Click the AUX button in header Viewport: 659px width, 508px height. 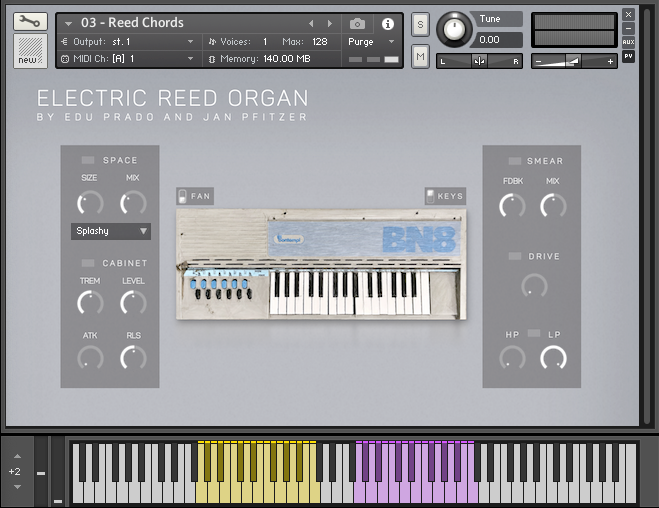pos(628,42)
